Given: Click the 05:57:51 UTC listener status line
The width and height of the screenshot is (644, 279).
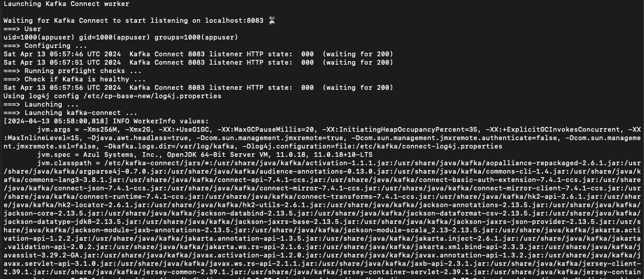Looking at the screenshot, I should point(198,62).
